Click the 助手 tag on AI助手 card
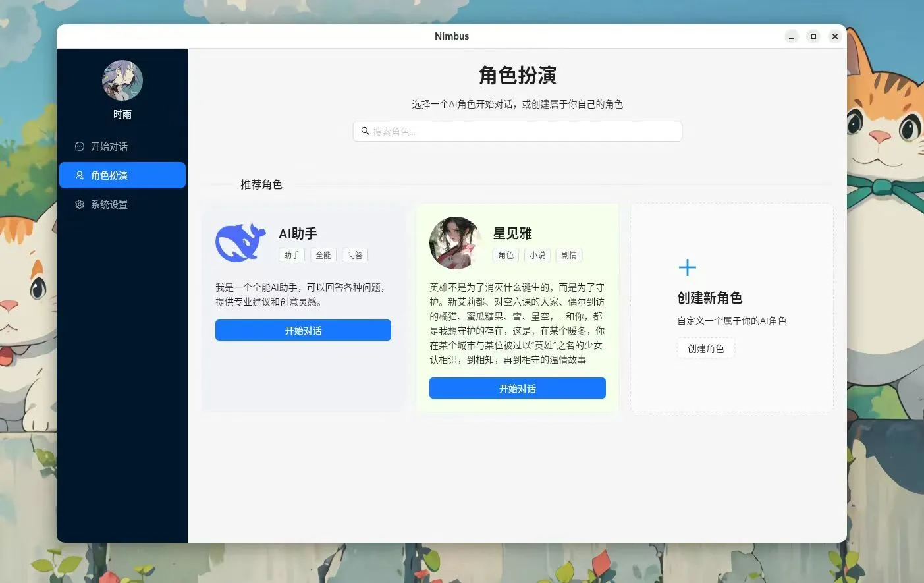Image resolution: width=924 pixels, height=583 pixels. pyautogui.click(x=292, y=255)
